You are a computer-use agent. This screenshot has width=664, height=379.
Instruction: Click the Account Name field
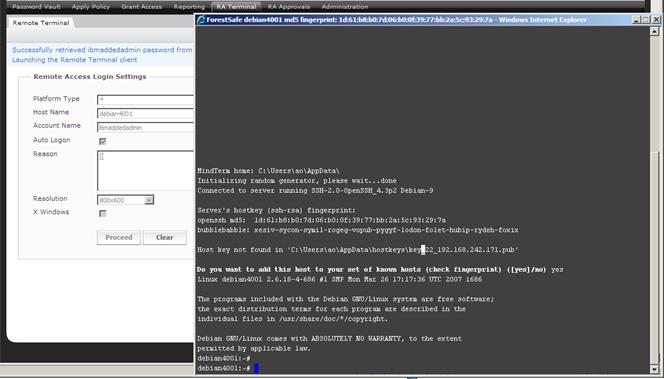pos(145,127)
